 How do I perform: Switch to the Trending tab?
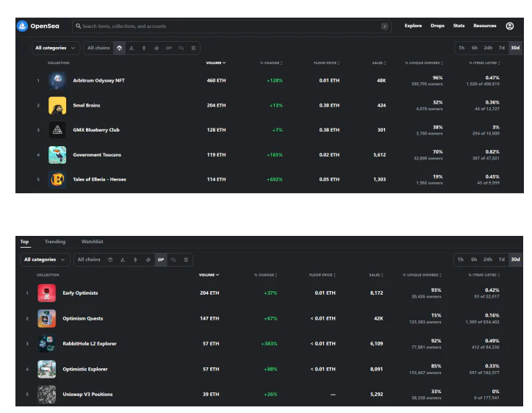pyautogui.click(x=55, y=242)
